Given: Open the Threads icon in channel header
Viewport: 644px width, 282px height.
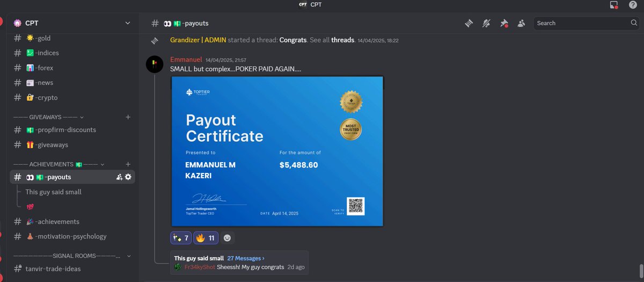Looking at the screenshot, I should [x=469, y=23].
